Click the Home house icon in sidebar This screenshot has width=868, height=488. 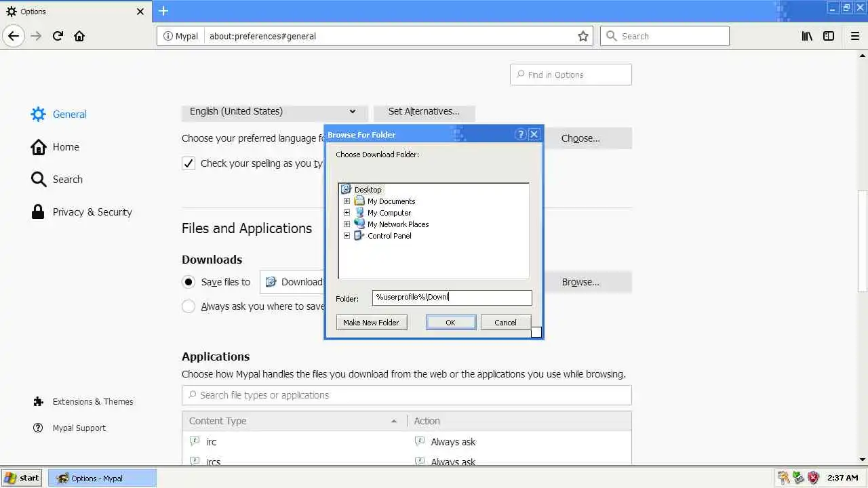[38, 146]
